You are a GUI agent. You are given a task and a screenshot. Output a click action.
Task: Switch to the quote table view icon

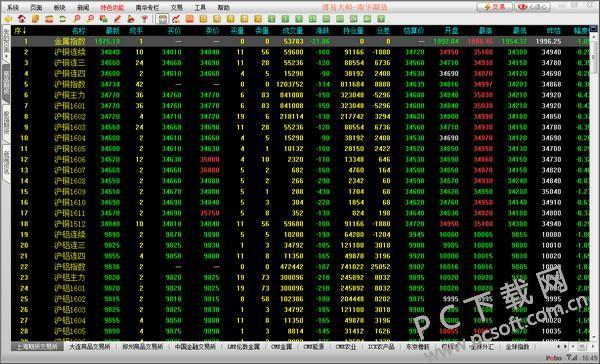click(x=162, y=19)
